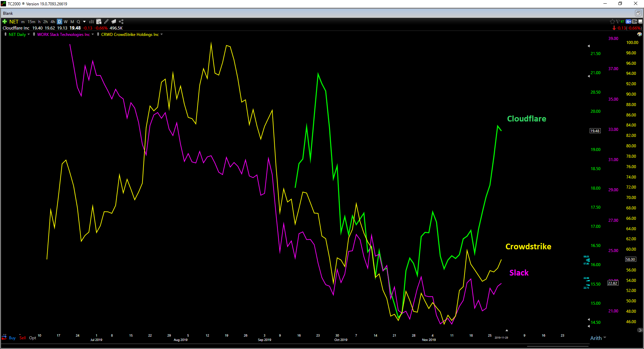
Task: Click the bold 19.48 last price in the quote line
Action: click(x=75, y=28)
